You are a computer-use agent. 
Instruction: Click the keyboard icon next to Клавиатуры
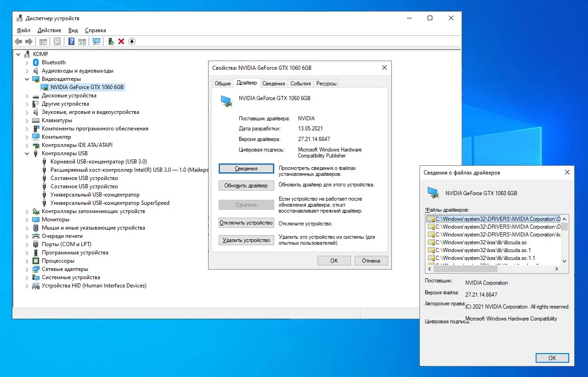tap(36, 120)
